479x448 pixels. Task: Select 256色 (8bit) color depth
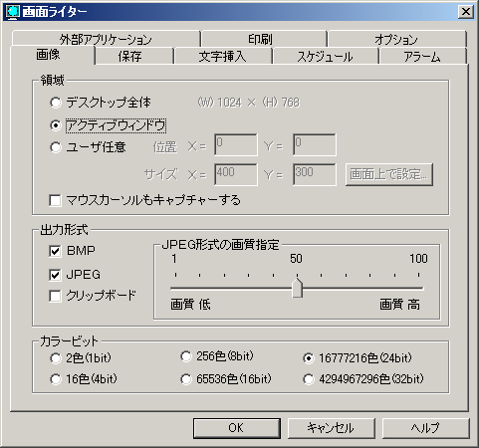186,356
